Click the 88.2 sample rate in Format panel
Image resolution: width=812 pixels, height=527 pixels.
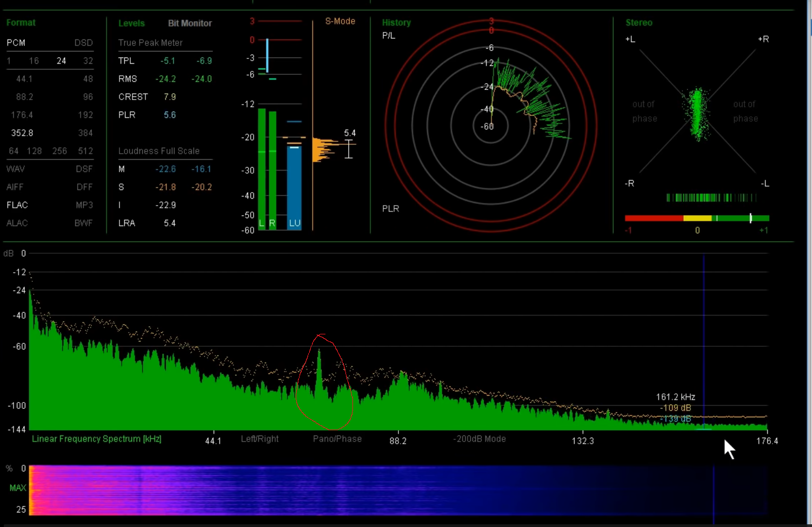click(x=24, y=97)
